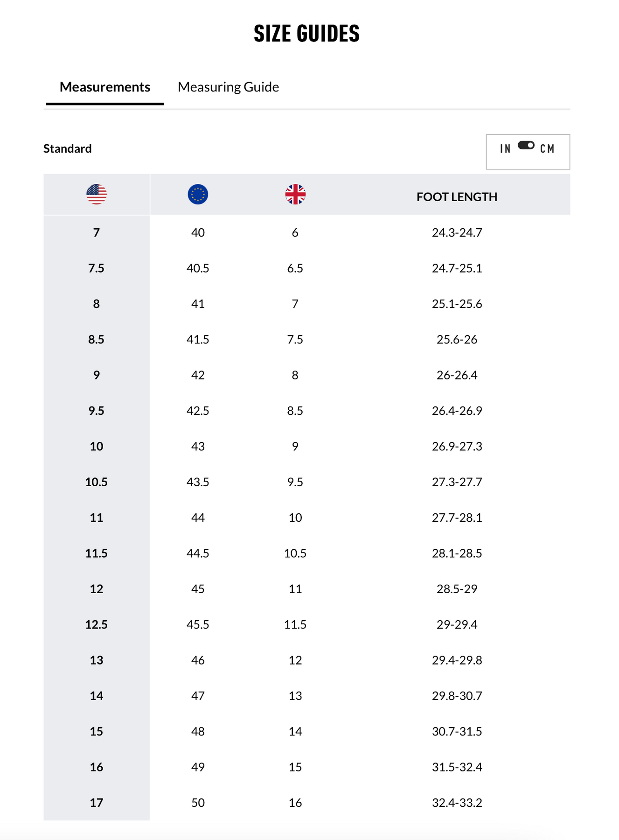Click foot length 29.8-30.7 value
Image resolution: width=619 pixels, height=840 pixels.
(457, 696)
